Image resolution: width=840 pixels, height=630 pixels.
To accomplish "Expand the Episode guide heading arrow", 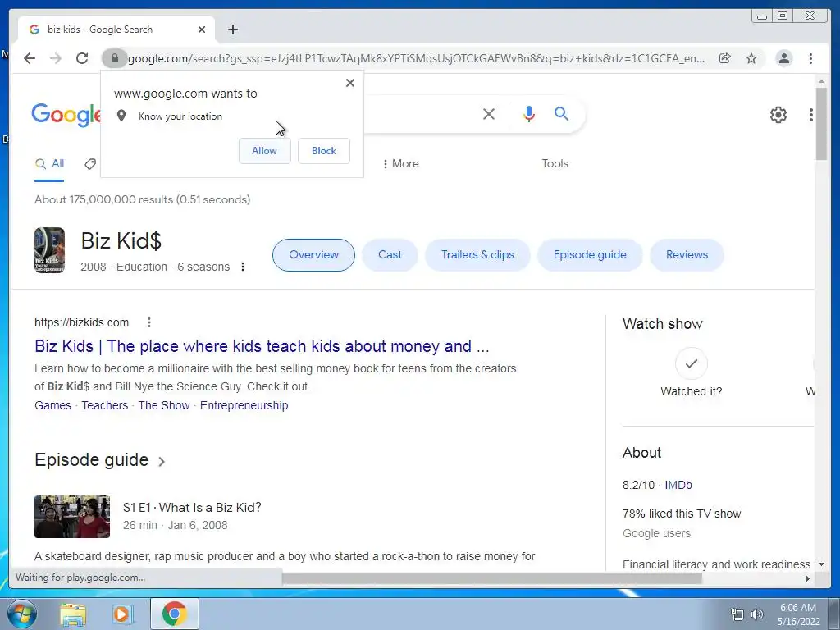I will pos(162,461).
